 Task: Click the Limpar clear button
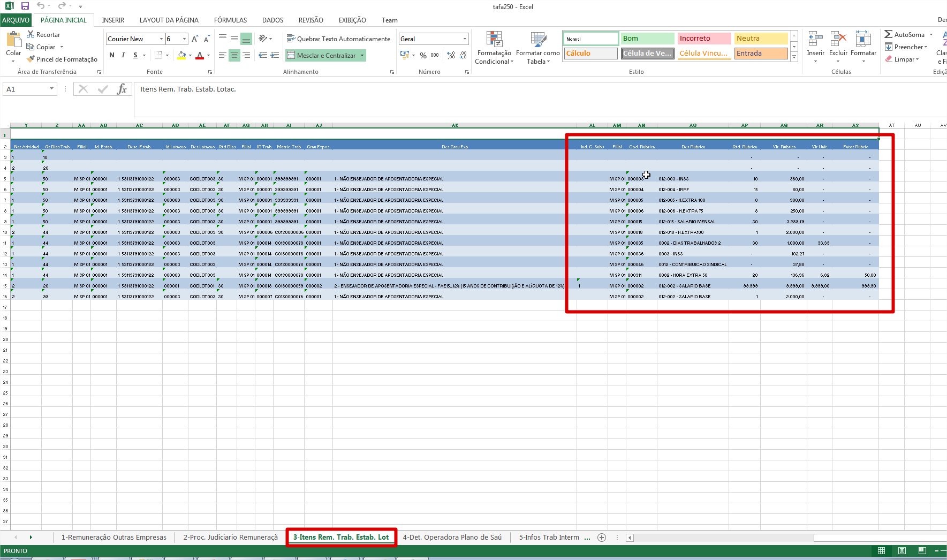[901, 59]
